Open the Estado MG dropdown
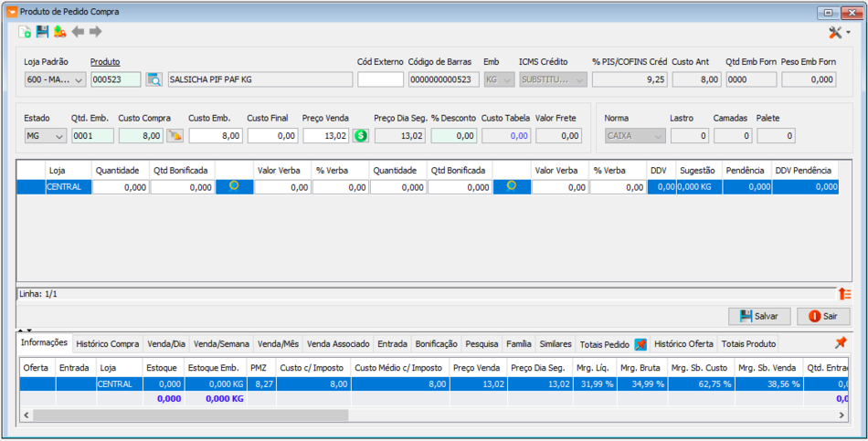Viewport: 868px width, 441px height. click(x=46, y=135)
